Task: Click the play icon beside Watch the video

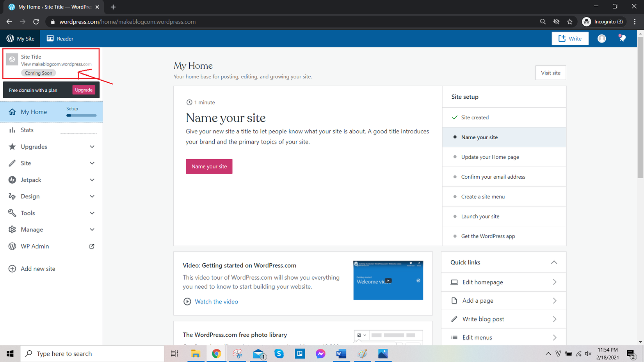Action: tap(187, 302)
